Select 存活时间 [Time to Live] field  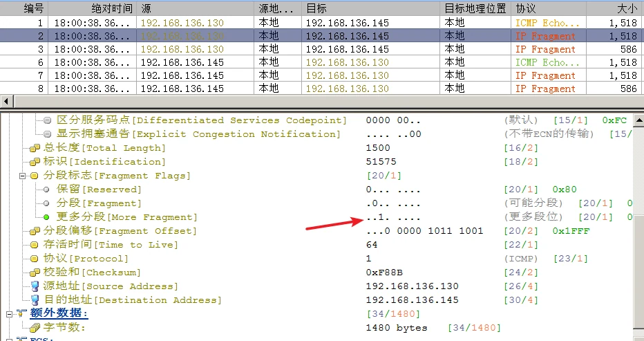point(111,245)
